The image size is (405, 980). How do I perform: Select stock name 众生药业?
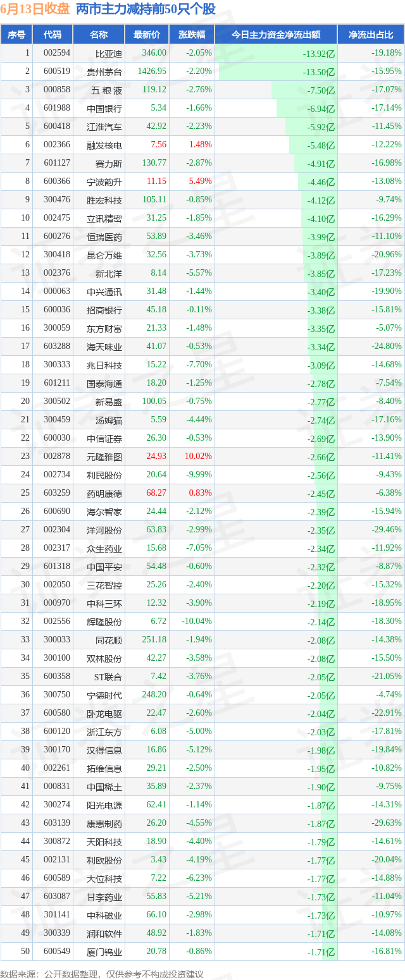(104, 548)
